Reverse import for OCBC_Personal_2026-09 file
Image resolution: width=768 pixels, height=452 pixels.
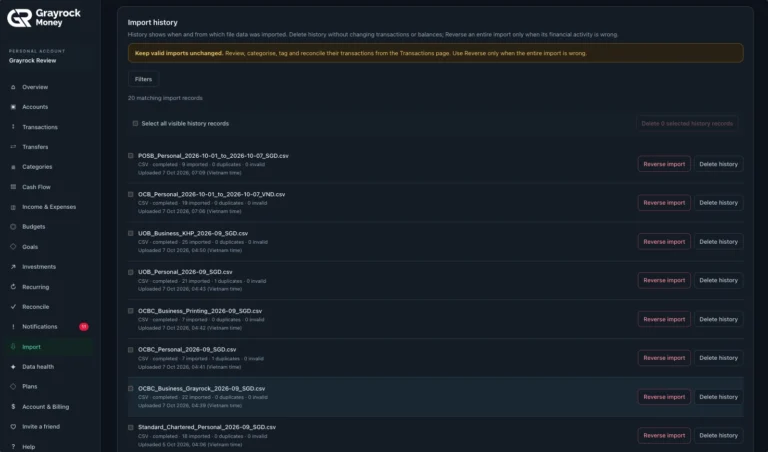(x=664, y=358)
